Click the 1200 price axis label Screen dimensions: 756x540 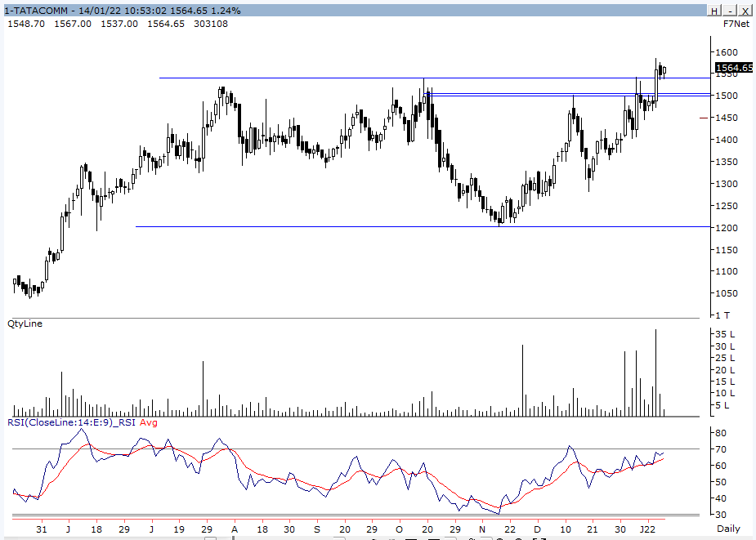727,228
